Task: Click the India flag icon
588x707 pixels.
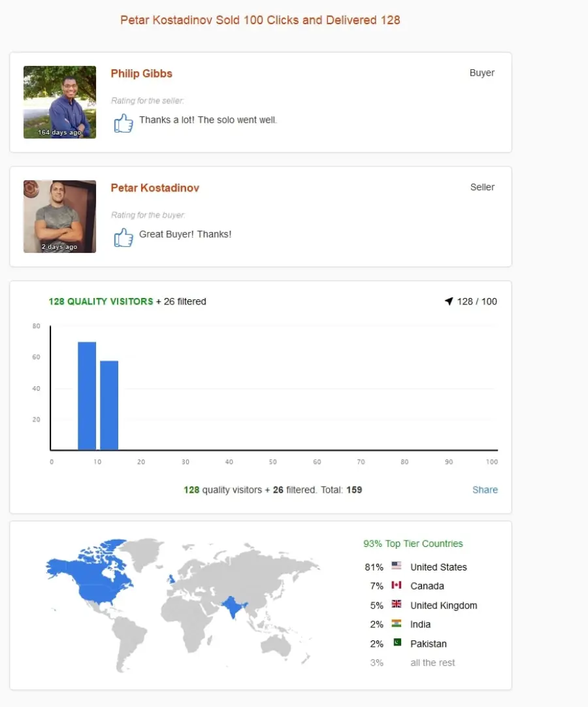Action: click(397, 623)
